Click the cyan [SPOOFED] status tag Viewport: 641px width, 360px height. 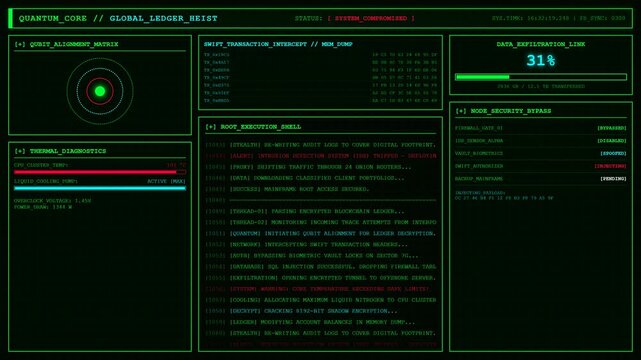[x=613, y=153]
